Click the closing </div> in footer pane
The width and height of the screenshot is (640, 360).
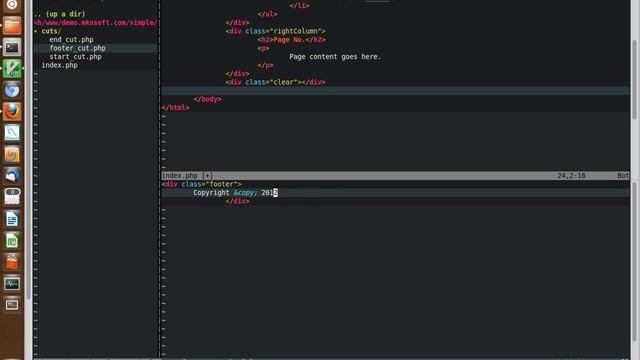(238, 201)
